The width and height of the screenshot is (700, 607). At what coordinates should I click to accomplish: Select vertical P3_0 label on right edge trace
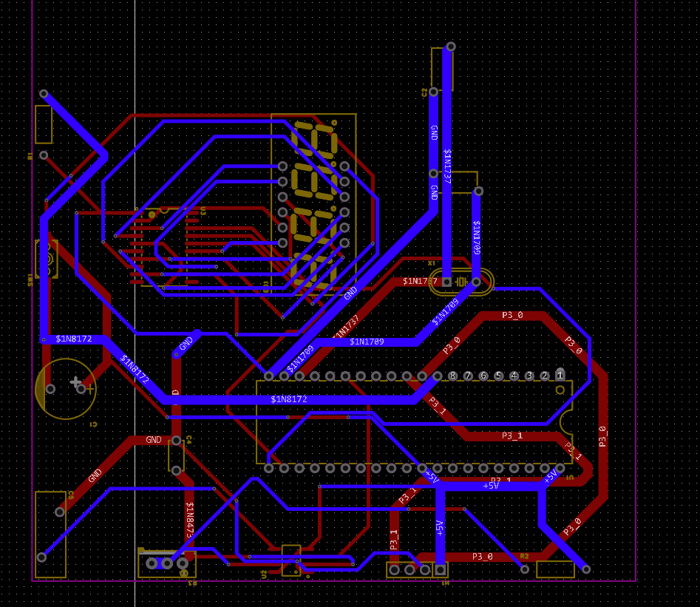pyautogui.click(x=602, y=436)
